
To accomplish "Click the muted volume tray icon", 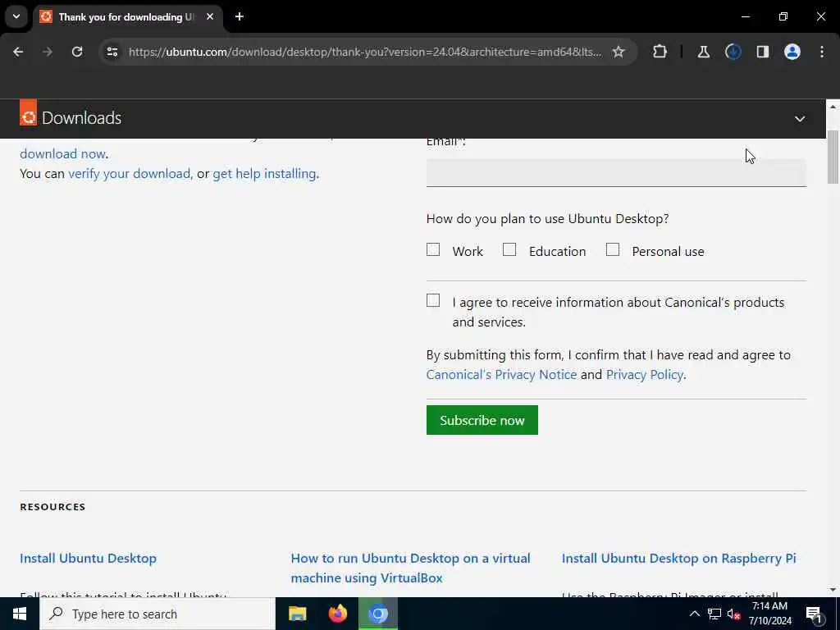I will tap(733, 614).
